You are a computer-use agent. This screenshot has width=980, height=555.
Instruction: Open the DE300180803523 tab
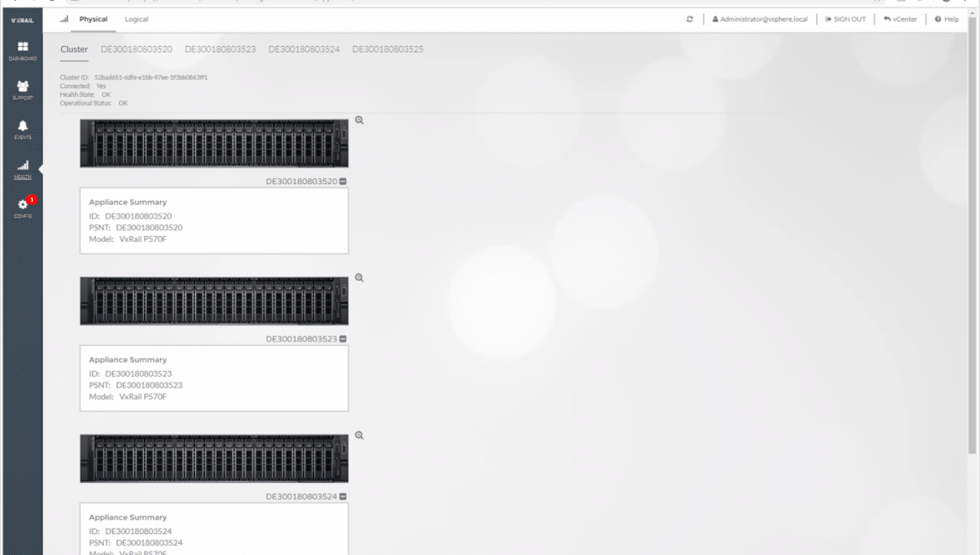pos(220,49)
